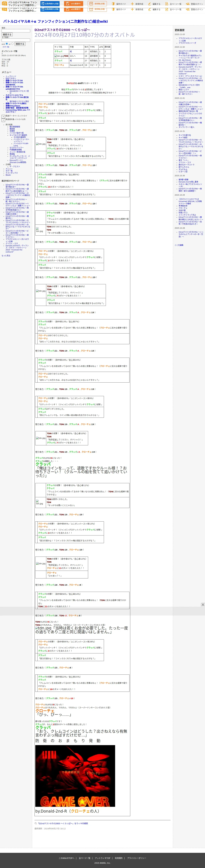Open 黄王「ハト」 history link
The width and height of the screenshot is (205, 868).
tap(183, 160)
